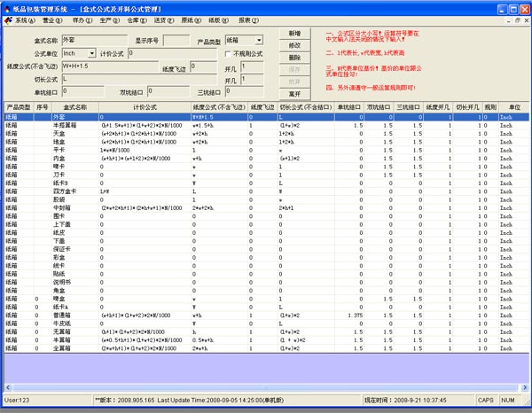Viewport: 532px width, 413px height.
Task: Select the 内盒 row
Action: tap(267, 159)
